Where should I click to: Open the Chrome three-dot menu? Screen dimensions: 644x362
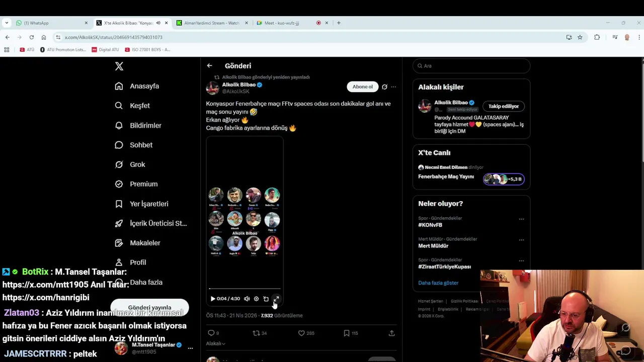coord(639,37)
